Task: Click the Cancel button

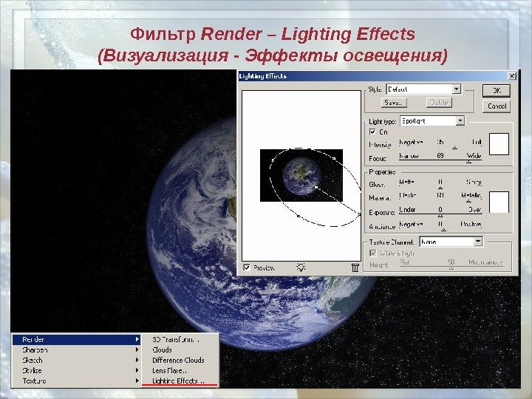Action: (x=497, y=106)
